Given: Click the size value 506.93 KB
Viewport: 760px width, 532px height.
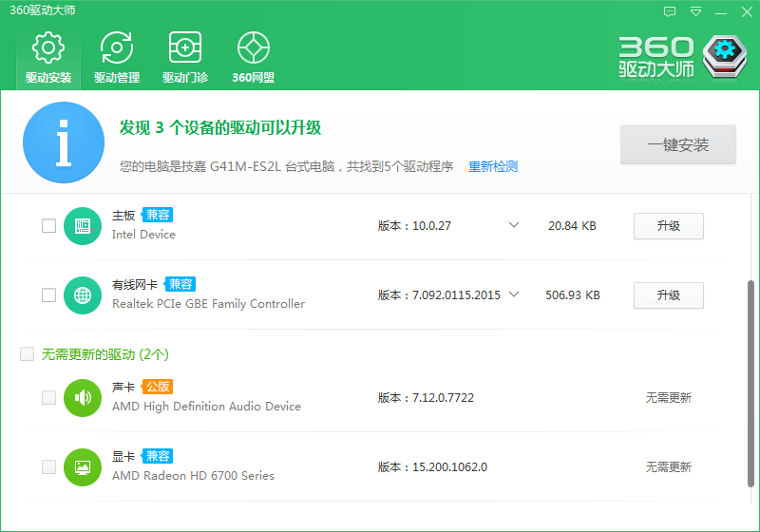Looking at the screenshot, I should [x=573, y=295].
